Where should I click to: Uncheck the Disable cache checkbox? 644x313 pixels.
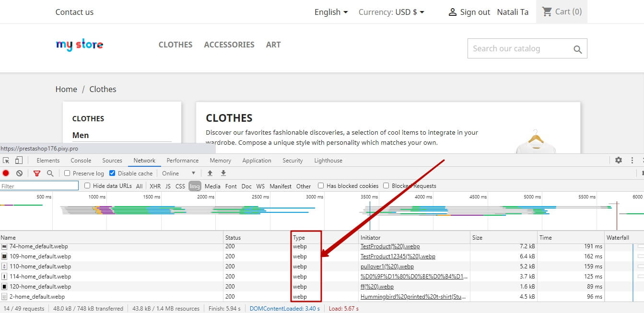(x=112, y=174)
